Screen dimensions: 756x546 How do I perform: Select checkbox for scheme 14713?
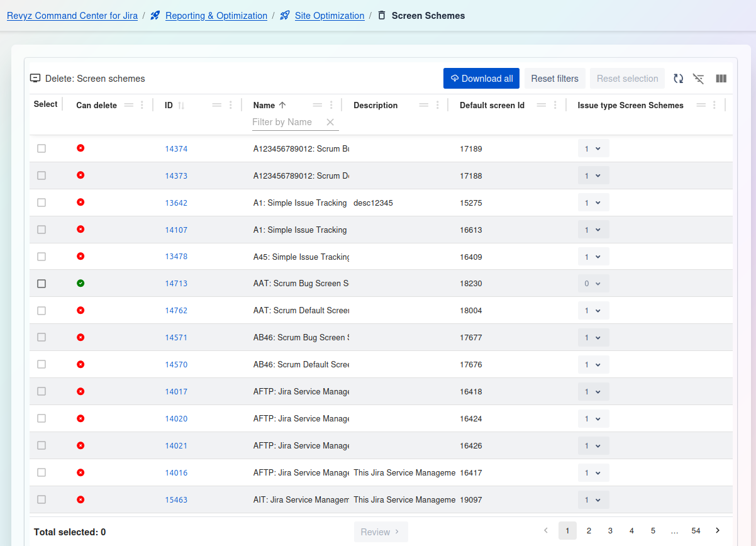[x=42, y=284]
